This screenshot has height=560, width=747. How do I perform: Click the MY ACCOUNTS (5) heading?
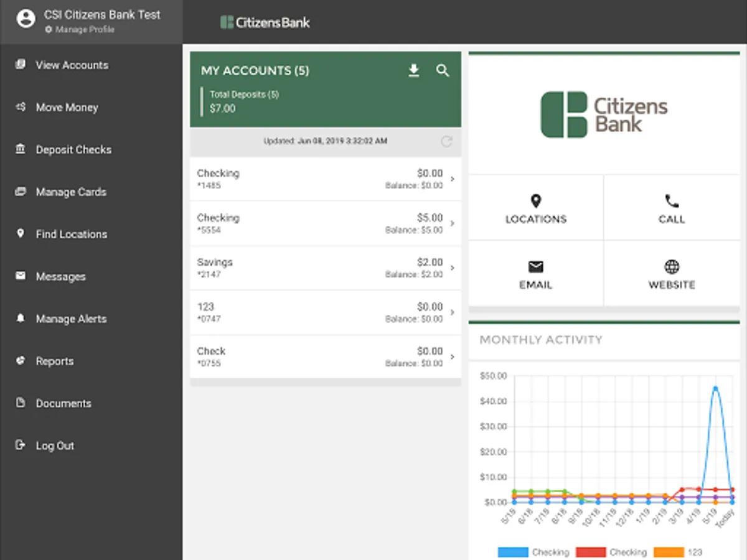(255, 71)
